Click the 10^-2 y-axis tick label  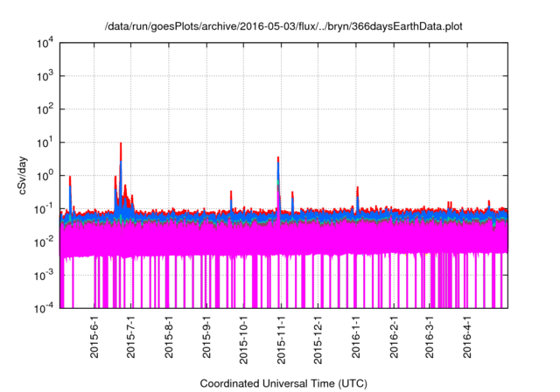click(44, 242)
